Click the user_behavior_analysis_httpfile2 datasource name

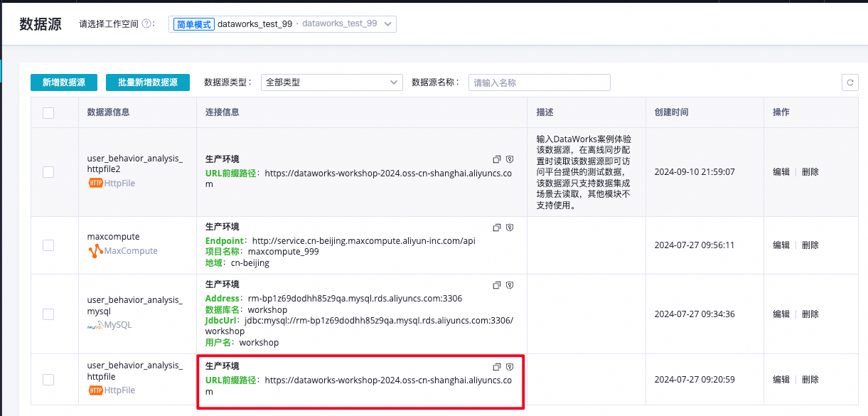pos(135,164)
